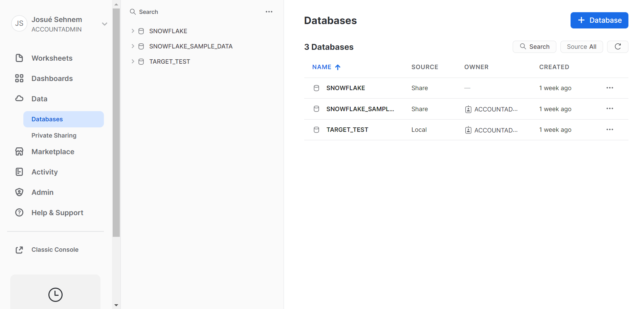Expand the SNOWFLAKE database tree node
This screenshot has height=309, width=644.
[133, 31]
